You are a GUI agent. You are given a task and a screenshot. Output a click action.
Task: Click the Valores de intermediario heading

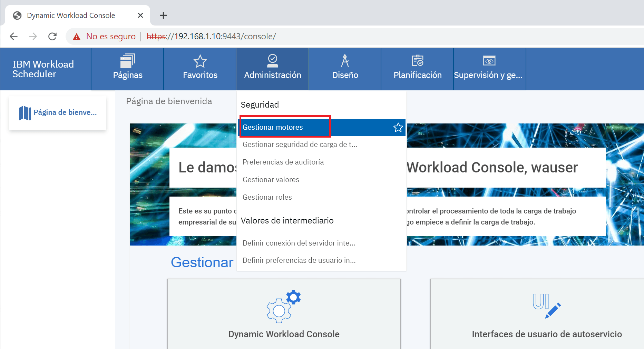[287, 221]
